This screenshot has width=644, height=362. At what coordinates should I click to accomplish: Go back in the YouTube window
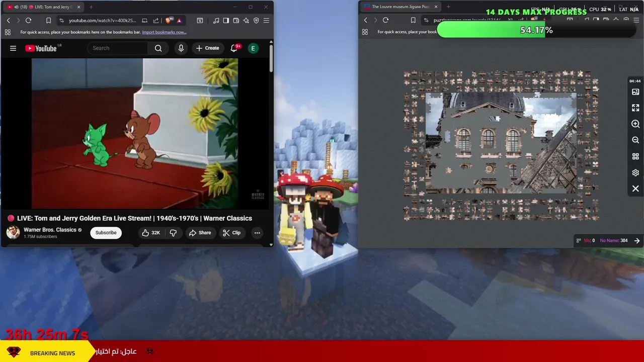(x=8, y=20)
